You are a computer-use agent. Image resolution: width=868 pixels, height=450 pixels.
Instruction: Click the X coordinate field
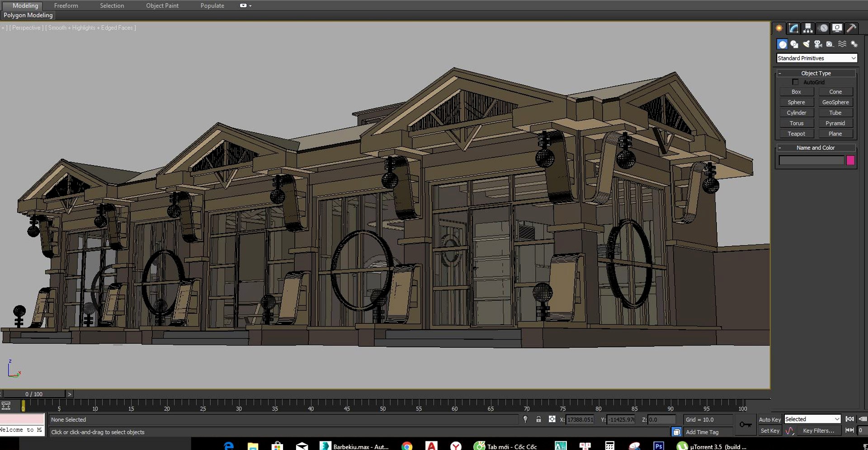coord(580,419)
